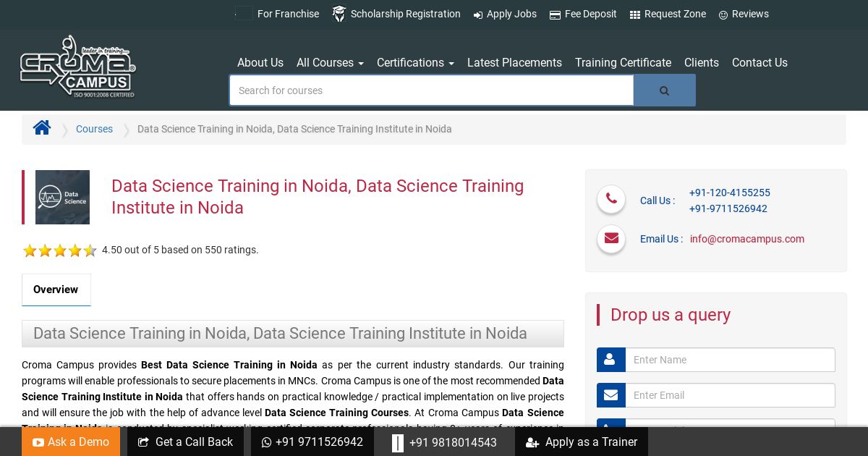Go to the Clients page
The height and width of the screenshot is (456, 868).
[x=702, y=62]
